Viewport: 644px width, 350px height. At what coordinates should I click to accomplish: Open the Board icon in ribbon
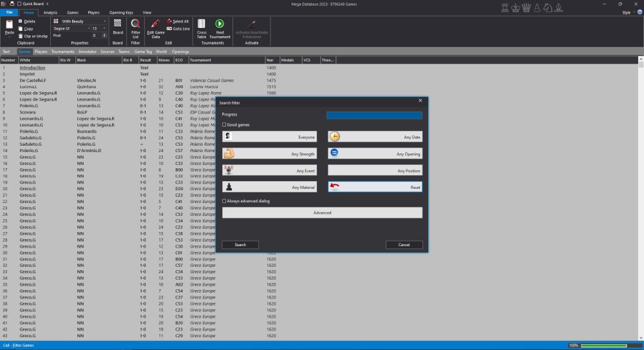[x=118, y=24]
